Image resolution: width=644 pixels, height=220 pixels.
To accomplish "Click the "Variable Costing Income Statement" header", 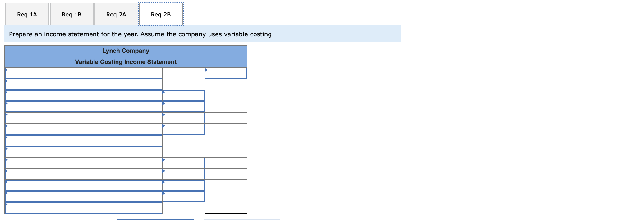I will click(126, 62).
